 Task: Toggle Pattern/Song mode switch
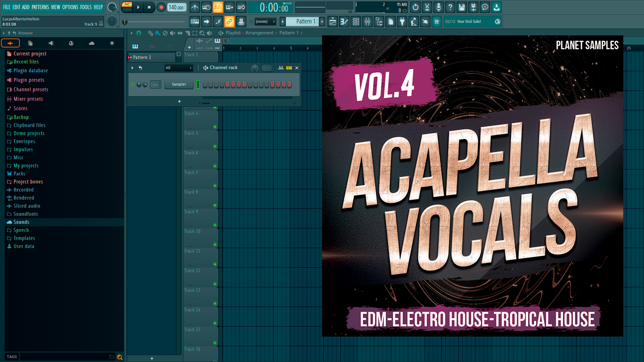click(127, 7)
